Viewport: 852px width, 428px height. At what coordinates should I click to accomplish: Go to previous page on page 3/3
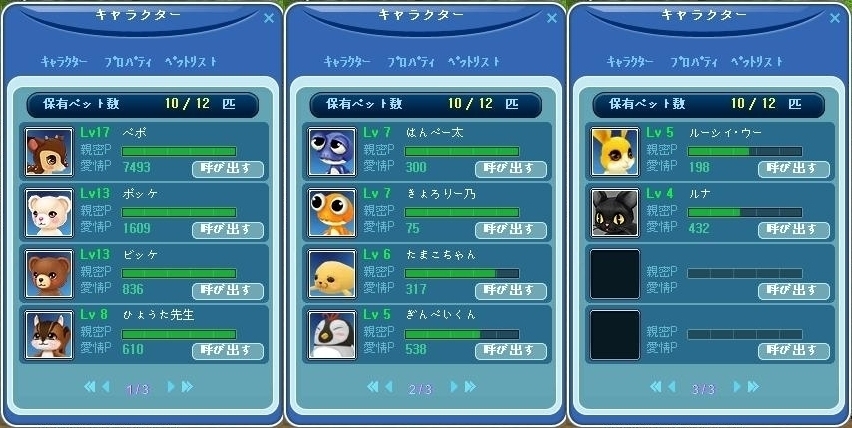(672, 387)
